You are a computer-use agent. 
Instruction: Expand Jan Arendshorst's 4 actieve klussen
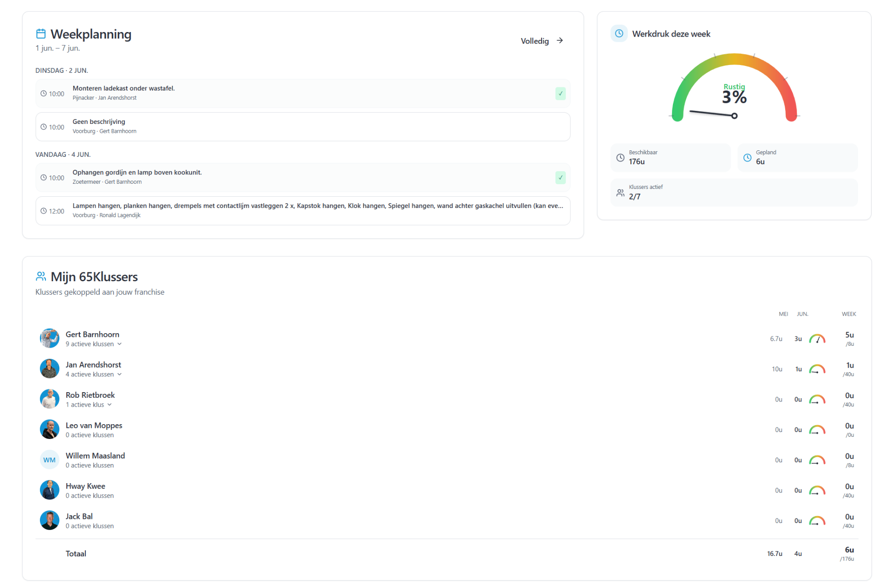(94, 375)
